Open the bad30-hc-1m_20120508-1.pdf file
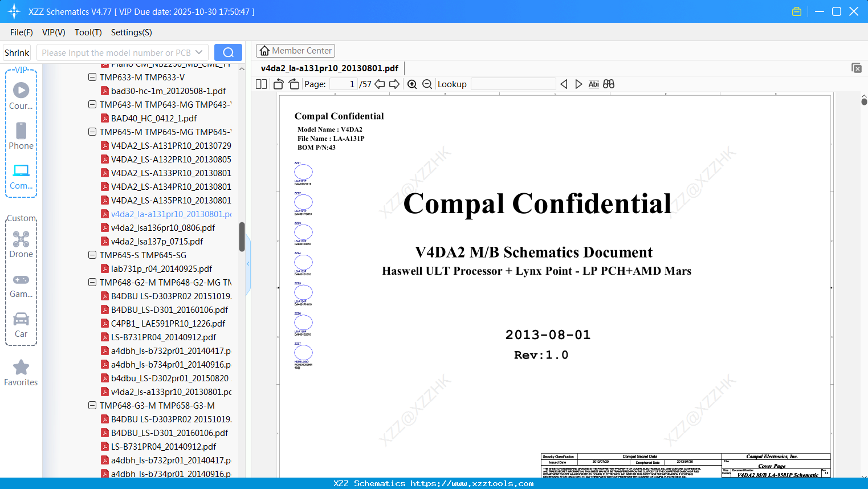This screenshot has height=489, width=868. click(168, 91)
